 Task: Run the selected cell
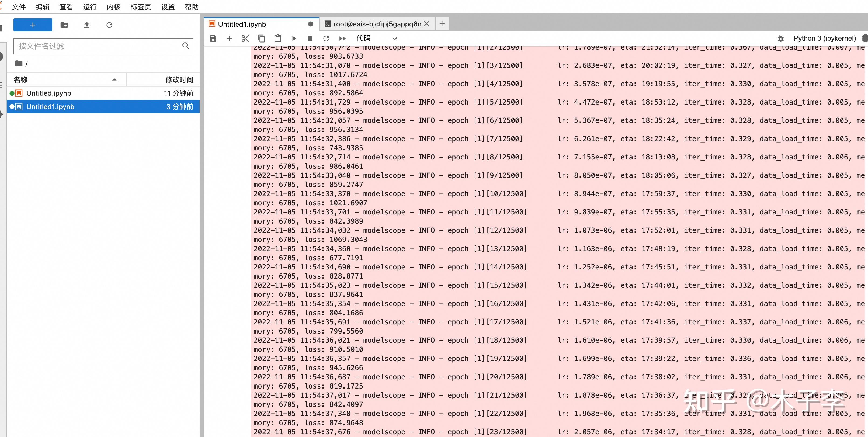click(294, 39)
